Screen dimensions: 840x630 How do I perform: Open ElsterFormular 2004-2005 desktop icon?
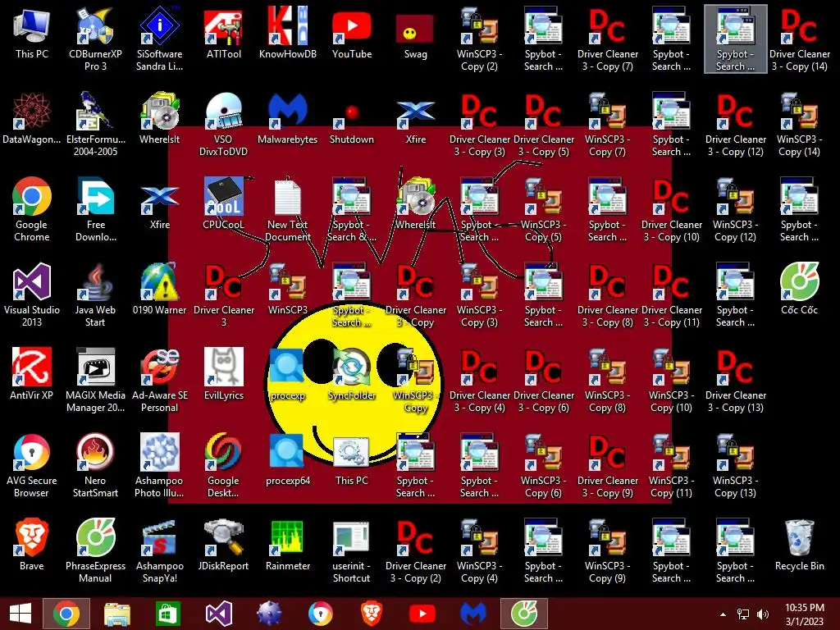(x=95, y=125)
